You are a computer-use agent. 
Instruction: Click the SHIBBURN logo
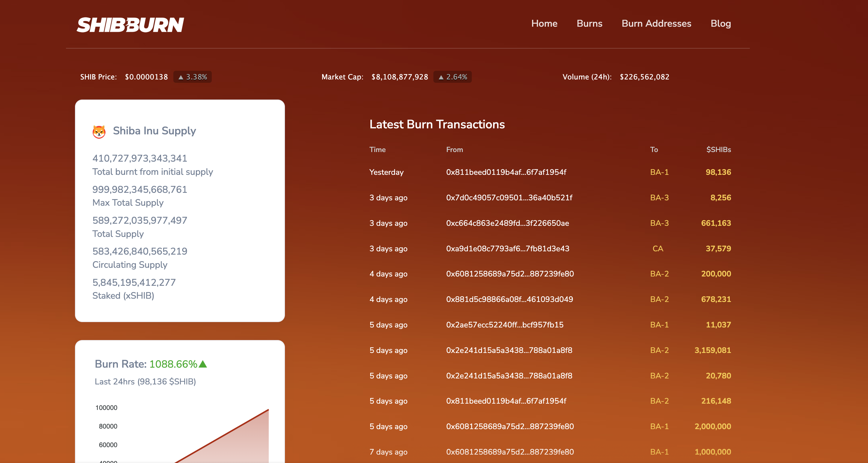click(130, 25)
